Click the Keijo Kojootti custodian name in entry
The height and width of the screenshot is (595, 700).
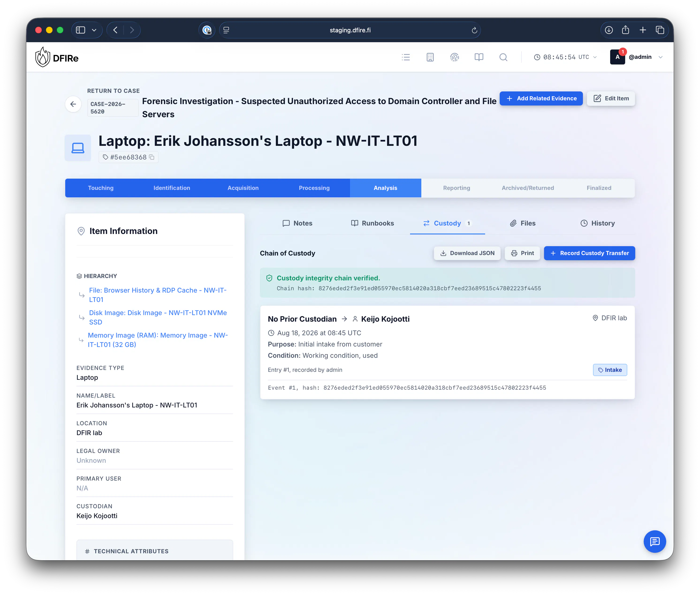click(x=385, y=319)
